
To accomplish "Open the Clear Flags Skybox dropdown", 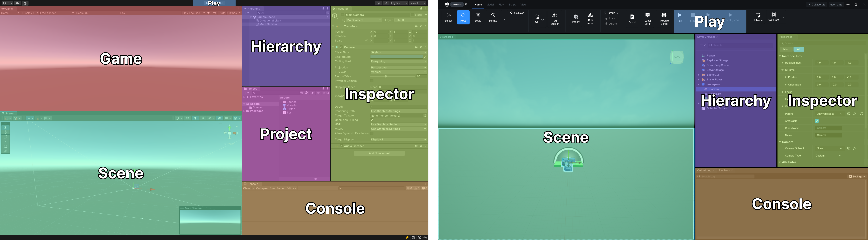I will pos(398,53).
